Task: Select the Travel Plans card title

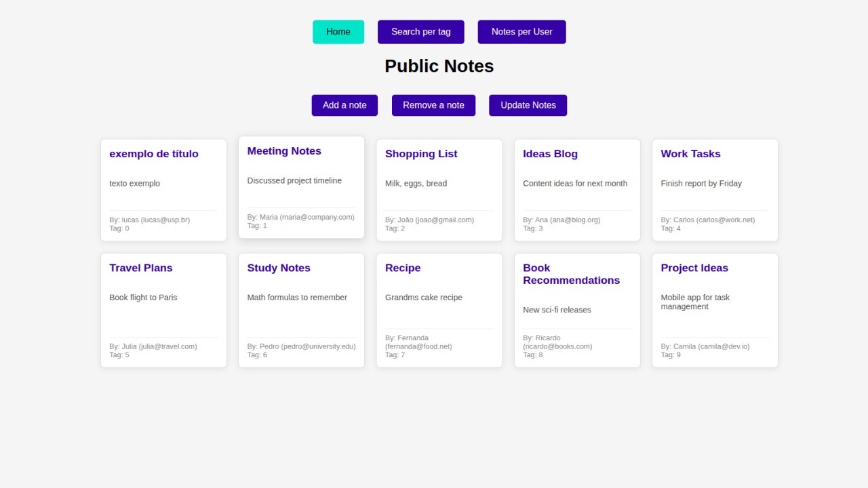Action: click(x=141, y=268)
